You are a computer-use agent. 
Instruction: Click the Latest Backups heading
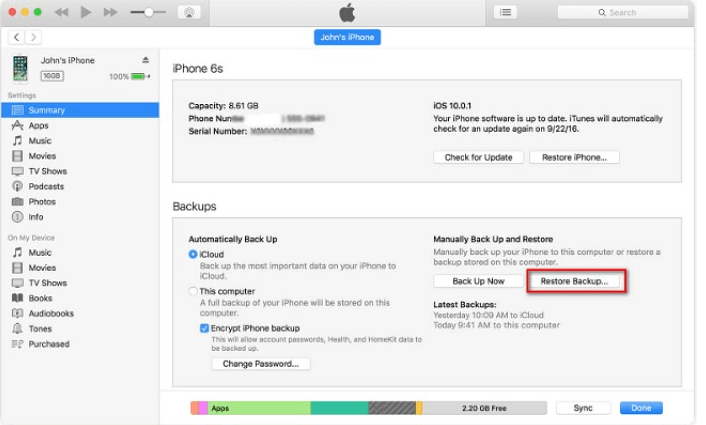[x=465, y=305]
